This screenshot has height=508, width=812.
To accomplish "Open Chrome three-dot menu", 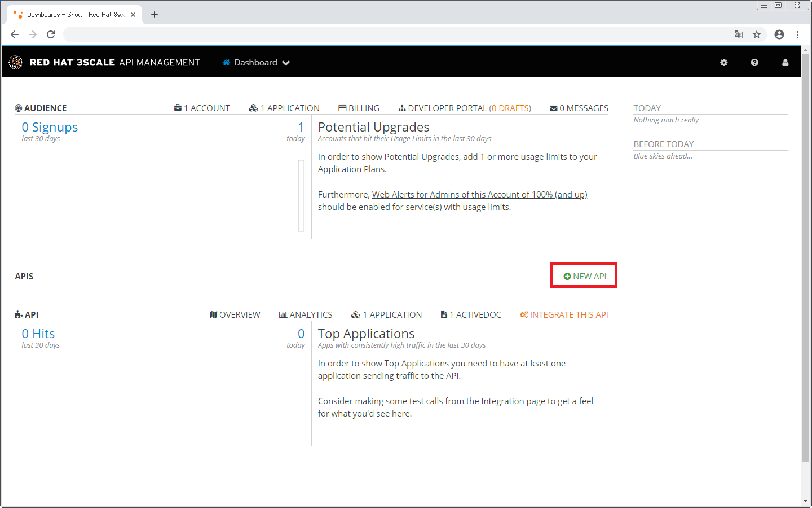I will pyautogui.click(x=797, y=34).
